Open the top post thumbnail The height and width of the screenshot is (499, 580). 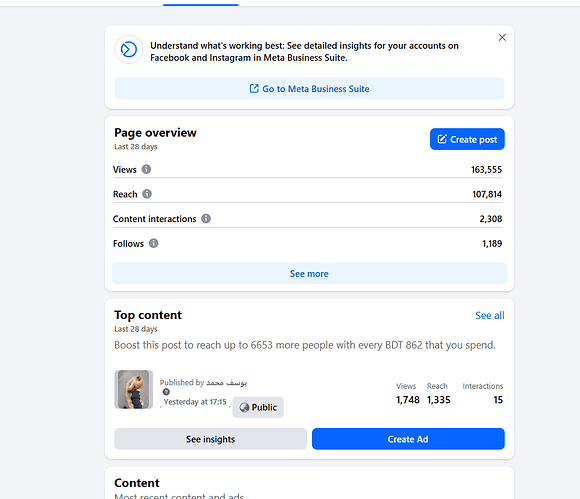click(134, 390)
